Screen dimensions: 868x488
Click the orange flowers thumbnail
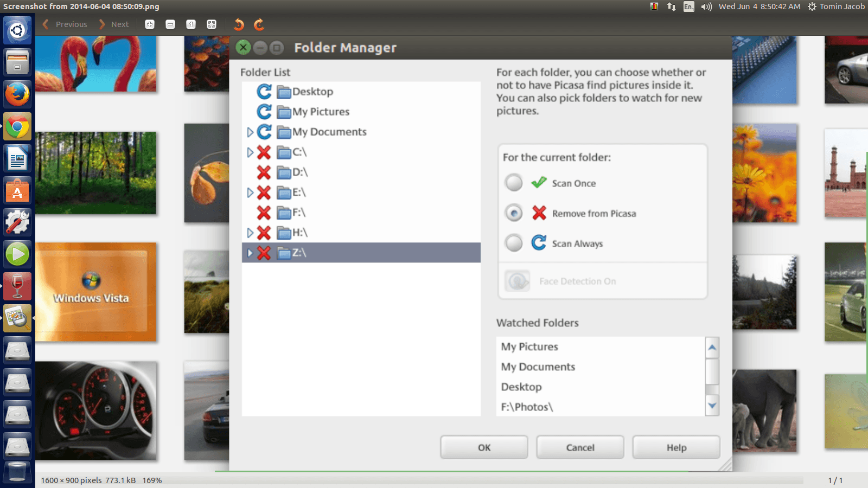(x=764, y=173)
